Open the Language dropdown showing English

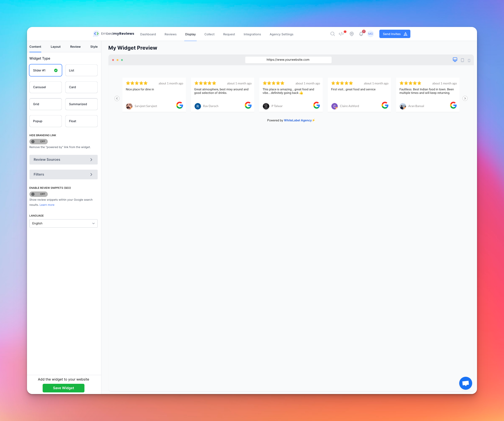click(x=63, y=223)
